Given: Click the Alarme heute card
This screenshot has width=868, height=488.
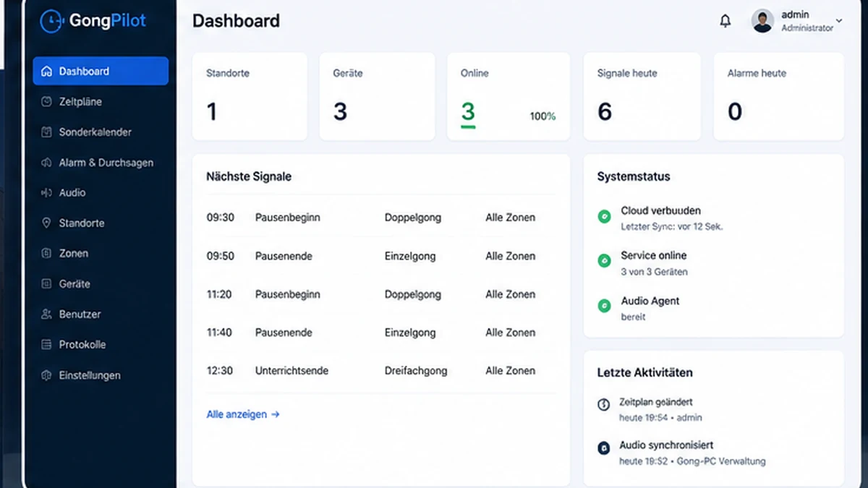Looking at the screenshot, I should pos(779,96).
